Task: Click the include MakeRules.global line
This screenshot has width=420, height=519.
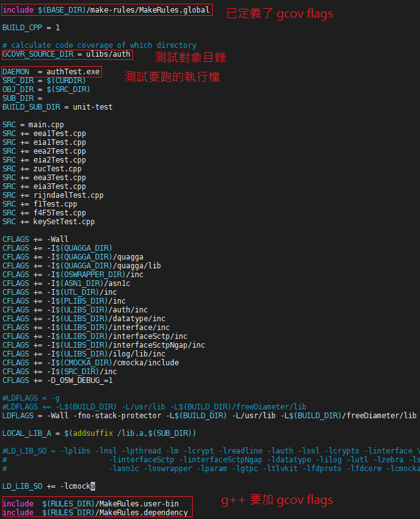Action: click(106, 10)
